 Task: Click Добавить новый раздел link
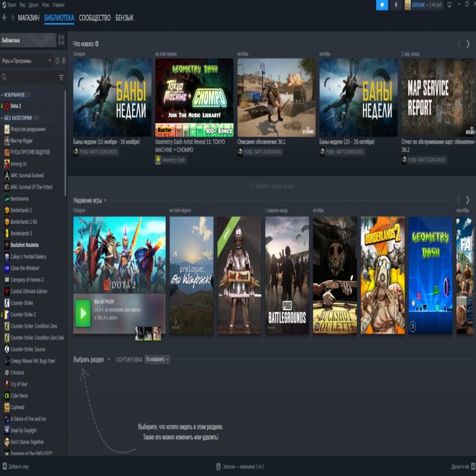271,186
